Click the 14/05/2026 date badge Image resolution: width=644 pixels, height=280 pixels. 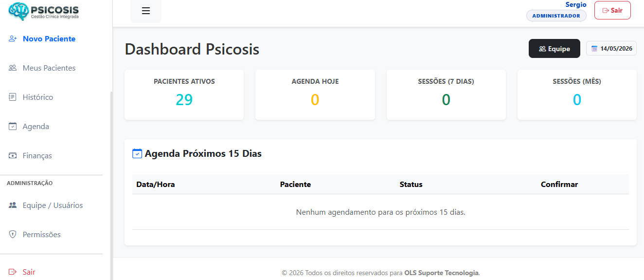611,49
